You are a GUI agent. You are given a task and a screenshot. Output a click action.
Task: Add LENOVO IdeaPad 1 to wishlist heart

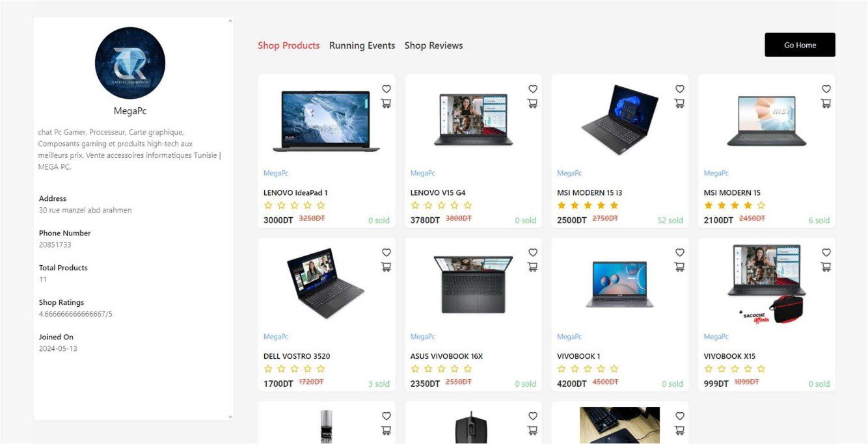tap(386, 89)
